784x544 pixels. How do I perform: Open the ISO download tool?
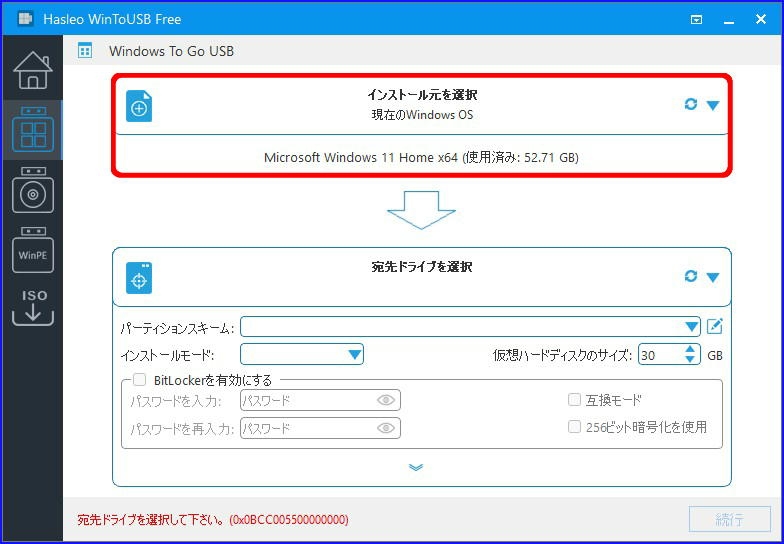33,308
